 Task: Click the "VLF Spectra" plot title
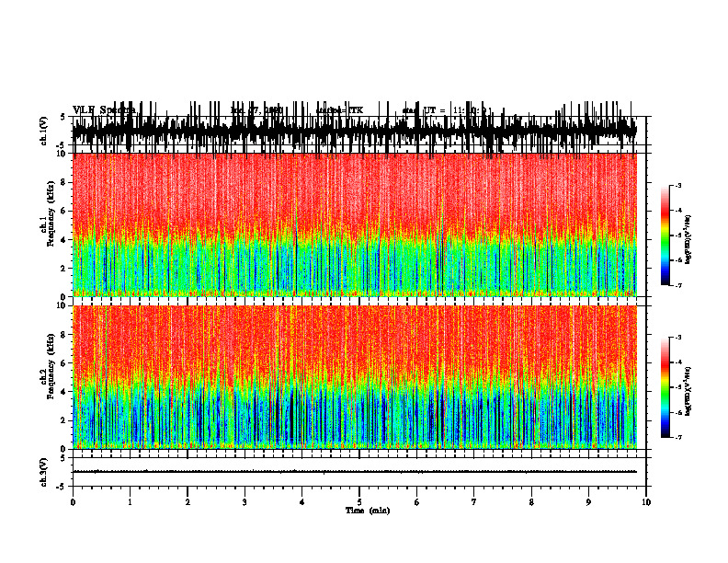(x=104, y=110)
